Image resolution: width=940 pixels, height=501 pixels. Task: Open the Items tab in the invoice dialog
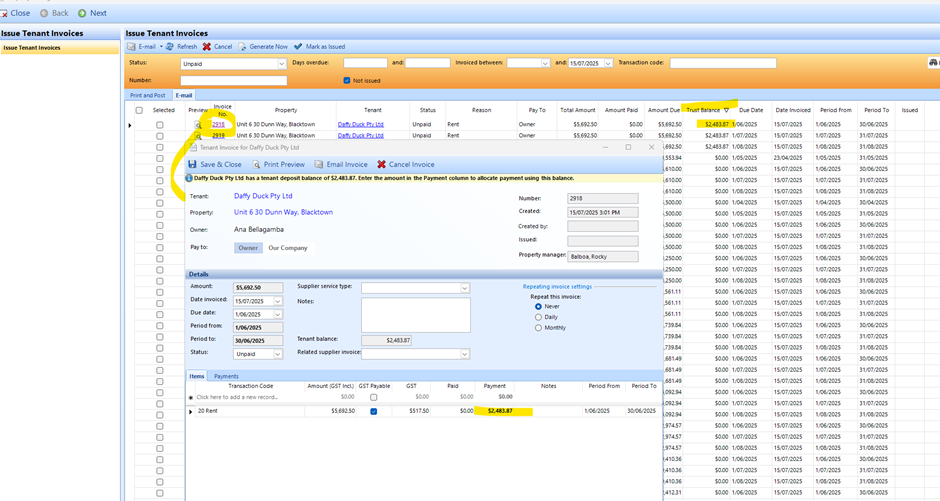[x=197, y=376]
